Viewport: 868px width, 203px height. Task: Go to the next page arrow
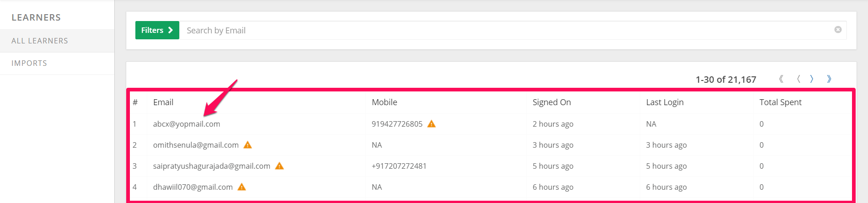pos(812,79)
